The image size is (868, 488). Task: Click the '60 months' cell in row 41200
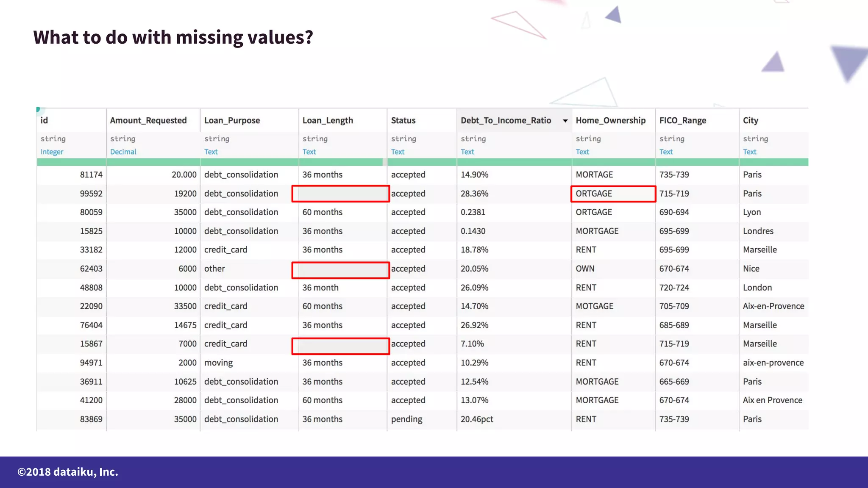[x=322, y=400]
